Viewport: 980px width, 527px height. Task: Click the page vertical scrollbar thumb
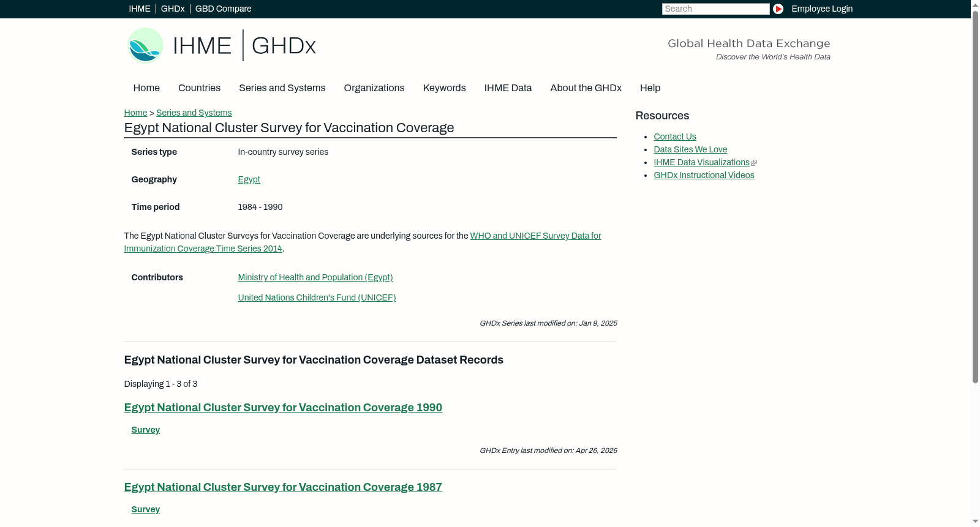975,197
